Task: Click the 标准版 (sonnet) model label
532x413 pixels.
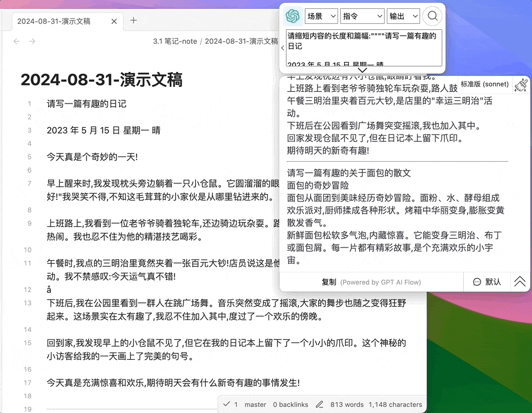Action: 484,84
